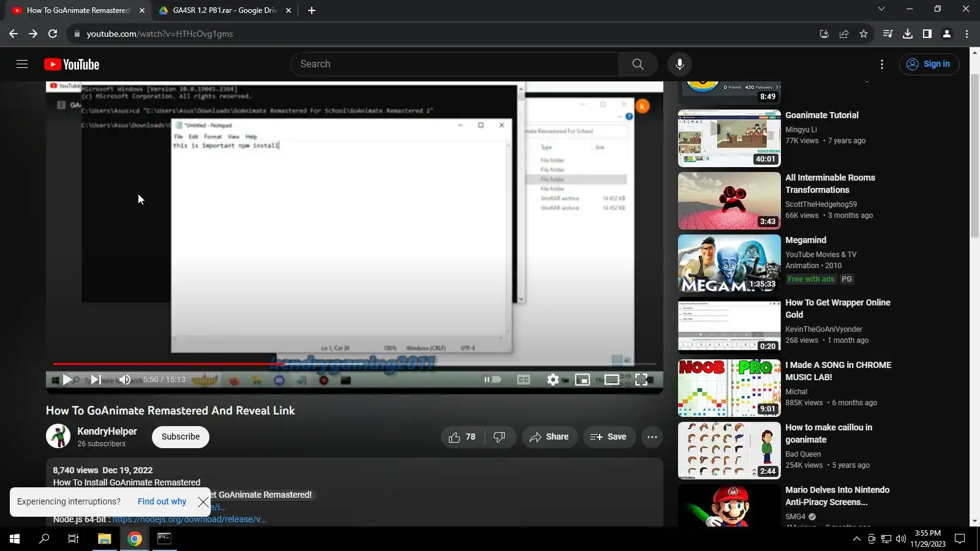Open YouTube settings three-dot menu
The image size is (980, 551).
(x=882, y=64)
